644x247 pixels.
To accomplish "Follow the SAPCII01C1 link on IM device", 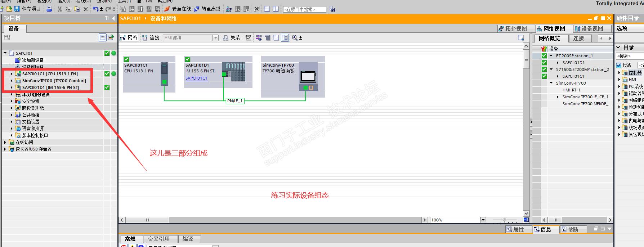I will coord(196,78).
